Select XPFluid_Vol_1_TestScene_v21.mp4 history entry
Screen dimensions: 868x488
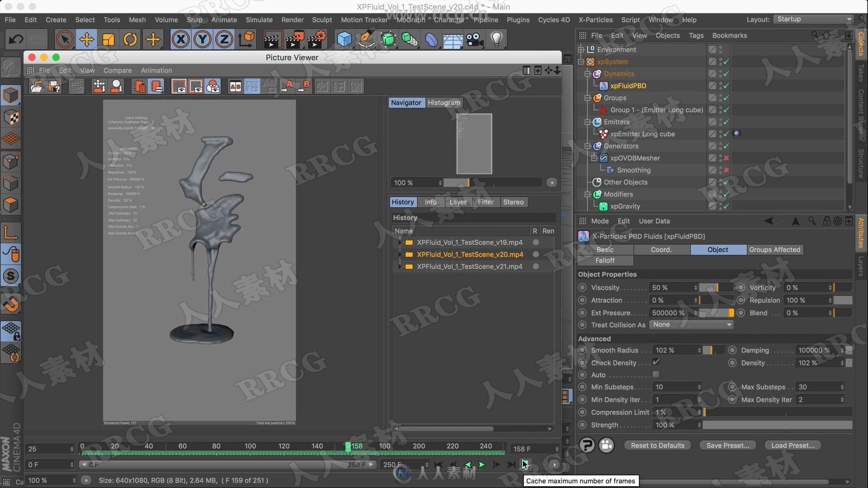469,267
